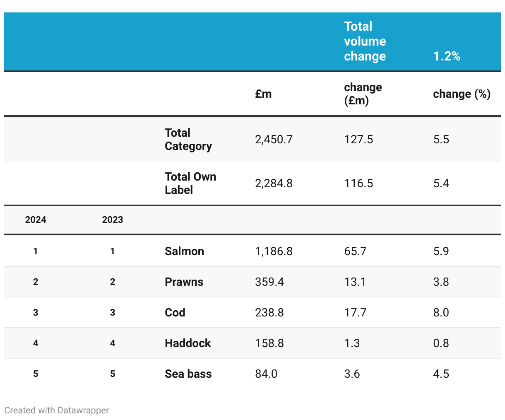
Task: Click the 'change (%)' column header
Action: pyautogui.click(x=462, y=94)
